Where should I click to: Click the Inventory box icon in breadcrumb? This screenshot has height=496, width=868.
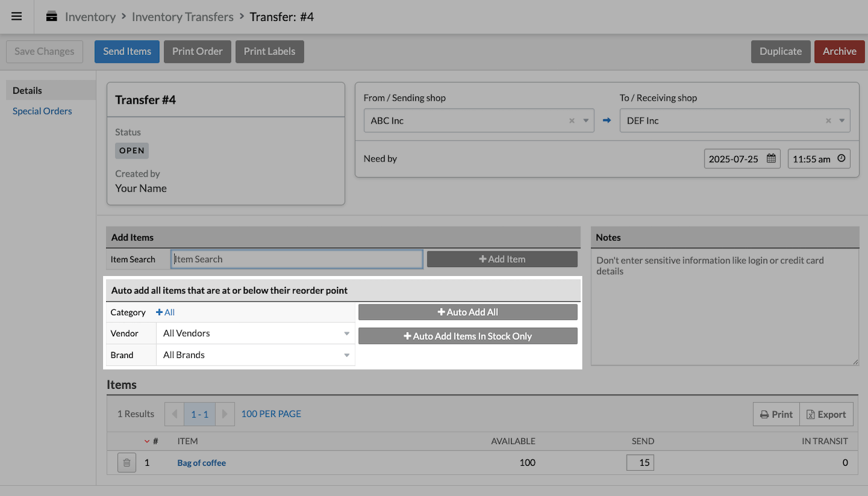point(52,16)
